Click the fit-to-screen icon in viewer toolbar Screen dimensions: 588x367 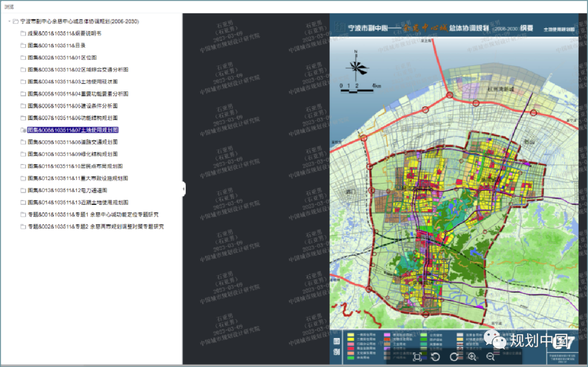pos(416,357)
